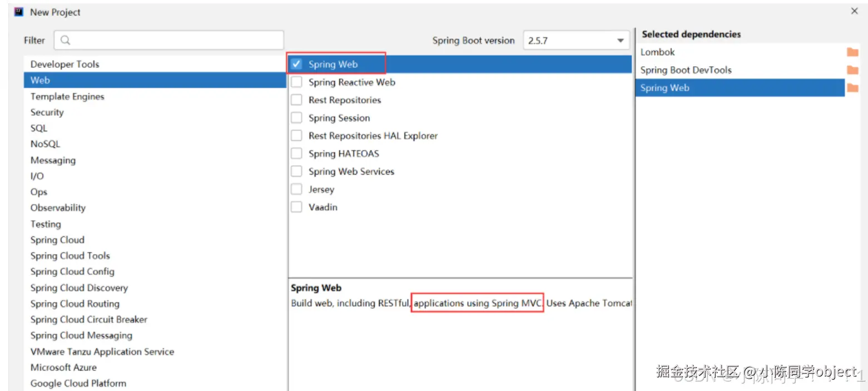Select Spring Boot DevTools in Selected dependencies

coord(740,70)
